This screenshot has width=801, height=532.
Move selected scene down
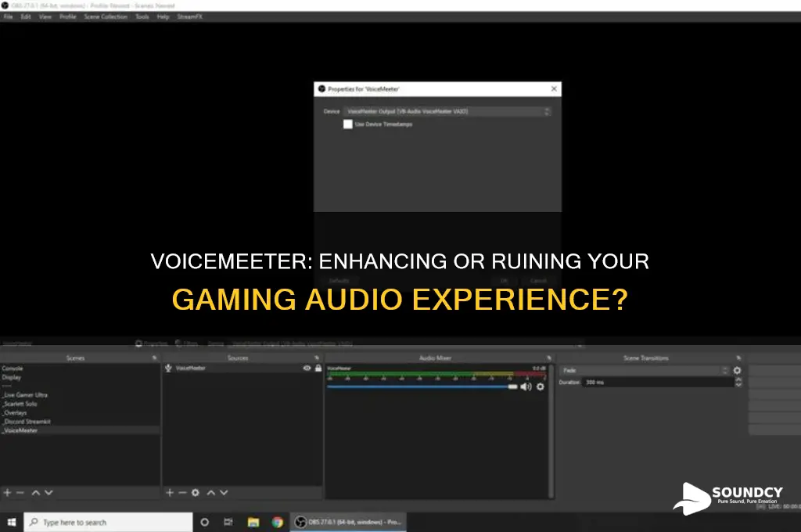pos(48,493)
